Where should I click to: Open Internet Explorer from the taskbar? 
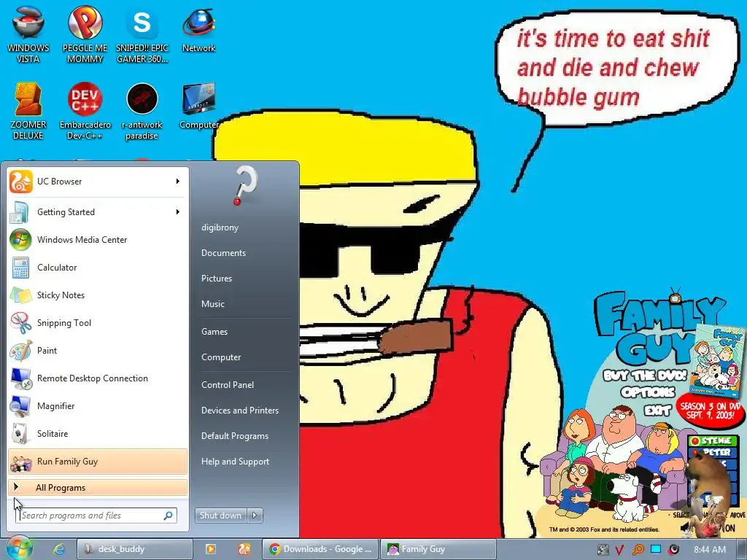(58, 549)
